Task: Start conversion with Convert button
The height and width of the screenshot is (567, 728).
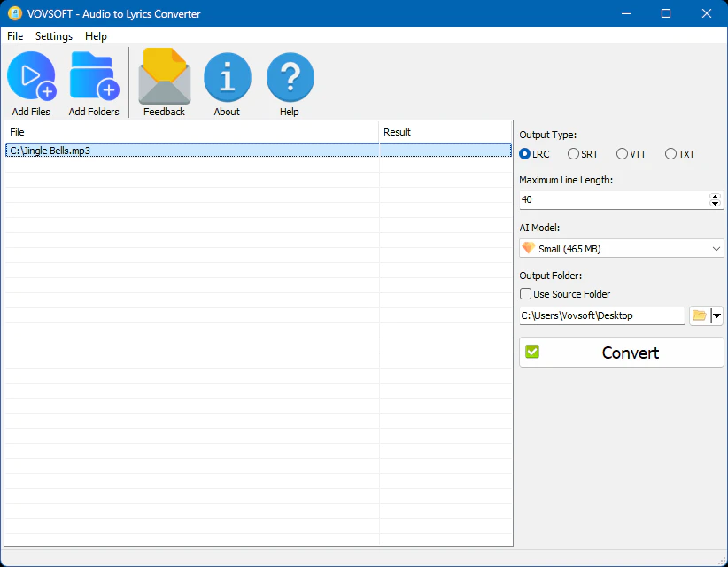Action: click(621, 353)
